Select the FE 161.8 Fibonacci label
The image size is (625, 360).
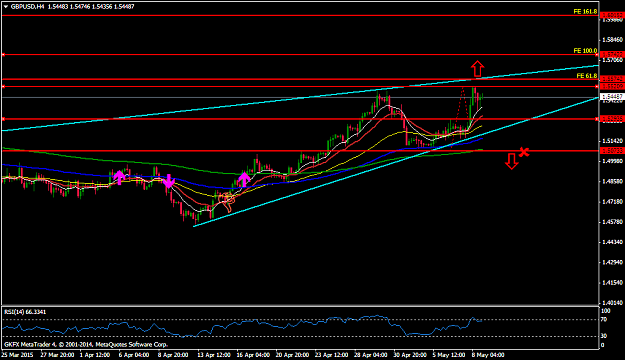tap(585, 12)
